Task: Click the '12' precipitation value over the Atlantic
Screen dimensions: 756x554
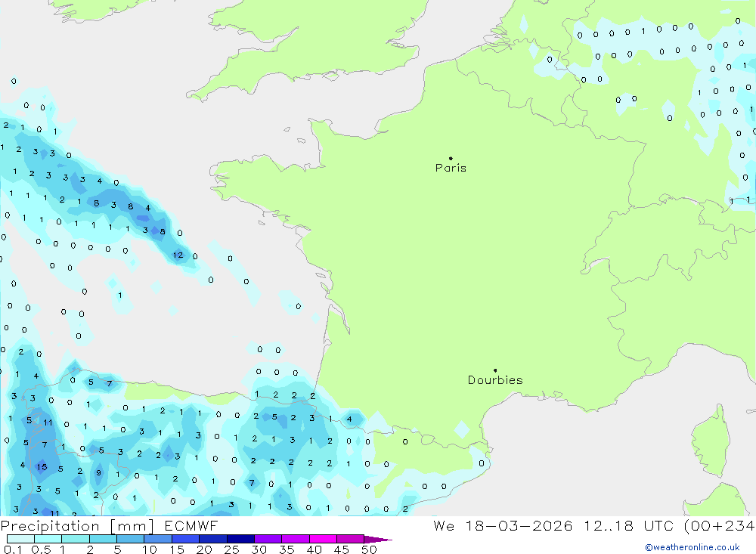Action: click(x=178, y=255)
